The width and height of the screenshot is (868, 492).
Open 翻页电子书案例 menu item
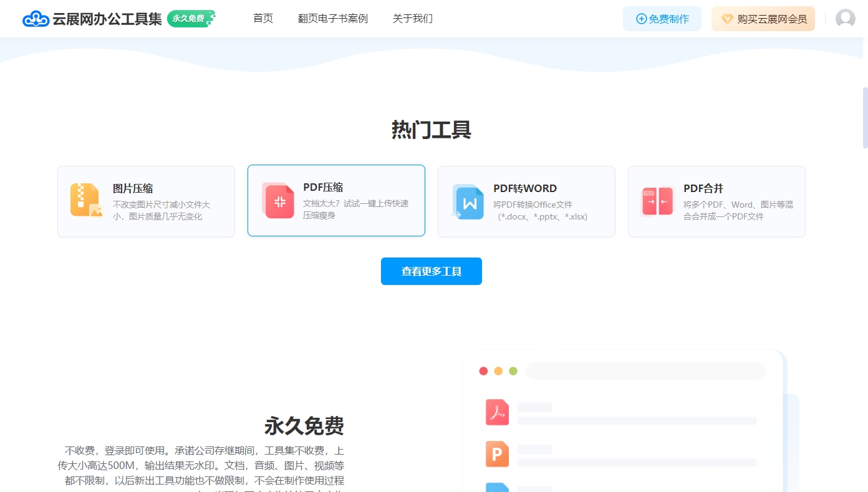click(333, 19)
